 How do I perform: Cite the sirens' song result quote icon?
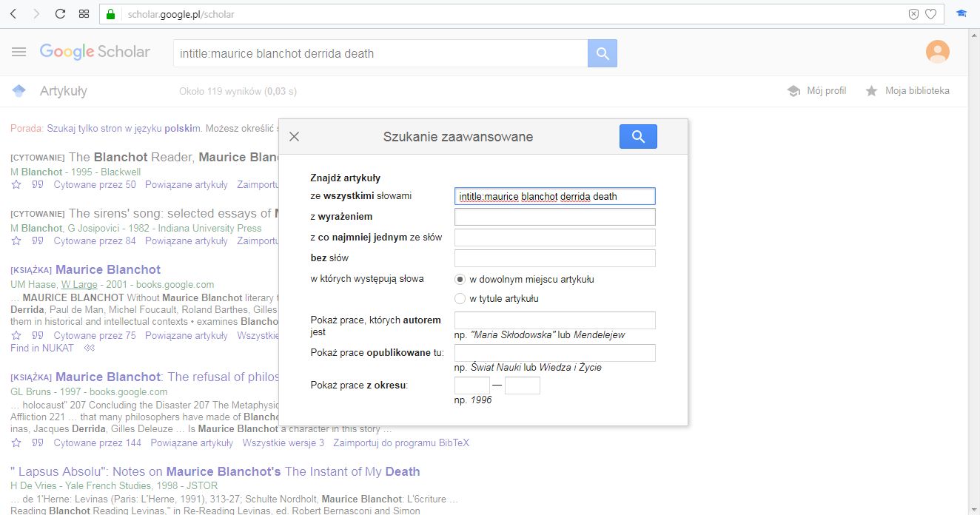[x=37, y=240]
